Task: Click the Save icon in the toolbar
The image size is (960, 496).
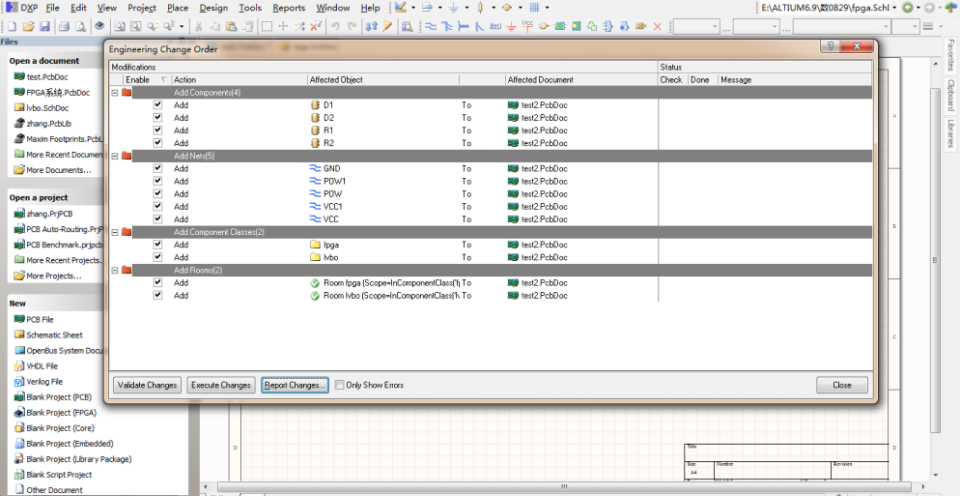Action: point(45,25)
